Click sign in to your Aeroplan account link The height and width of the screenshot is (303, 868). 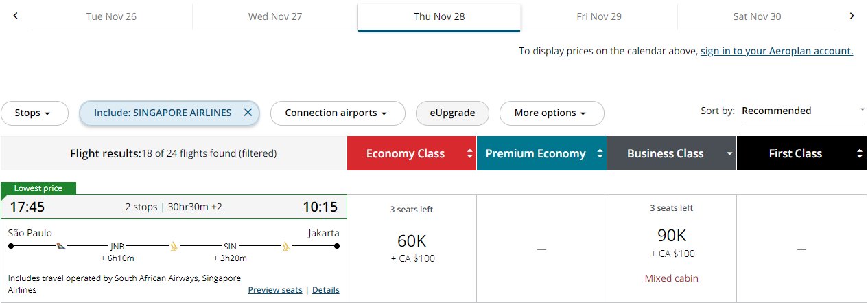click(777, 51)
